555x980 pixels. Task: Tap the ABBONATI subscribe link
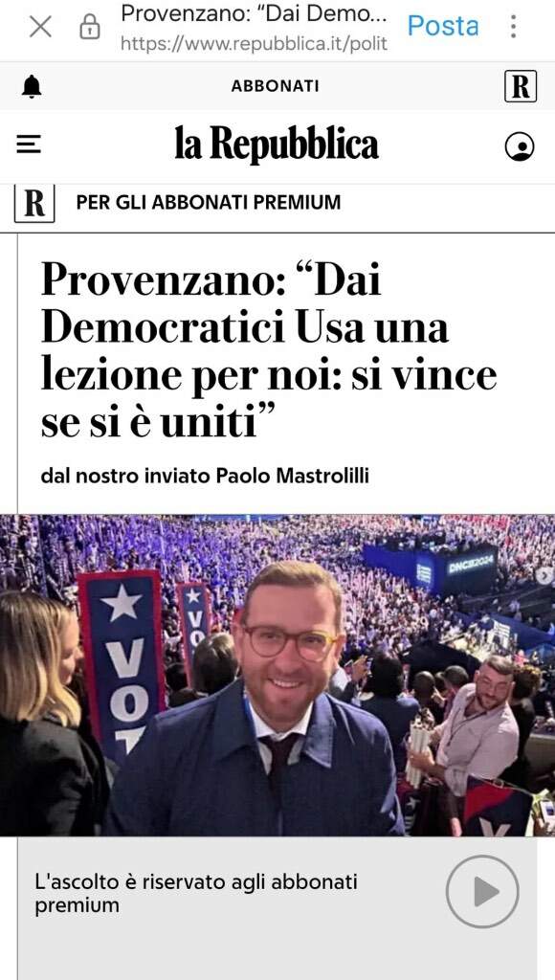pyautogui.click(x=275, y=86)
